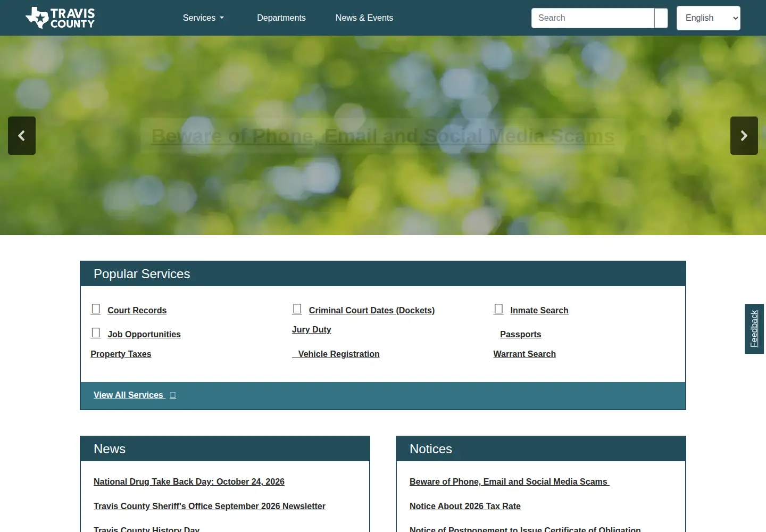Open the Property Taxes link
The image size is (766, 532).
(x=121, y=354)
